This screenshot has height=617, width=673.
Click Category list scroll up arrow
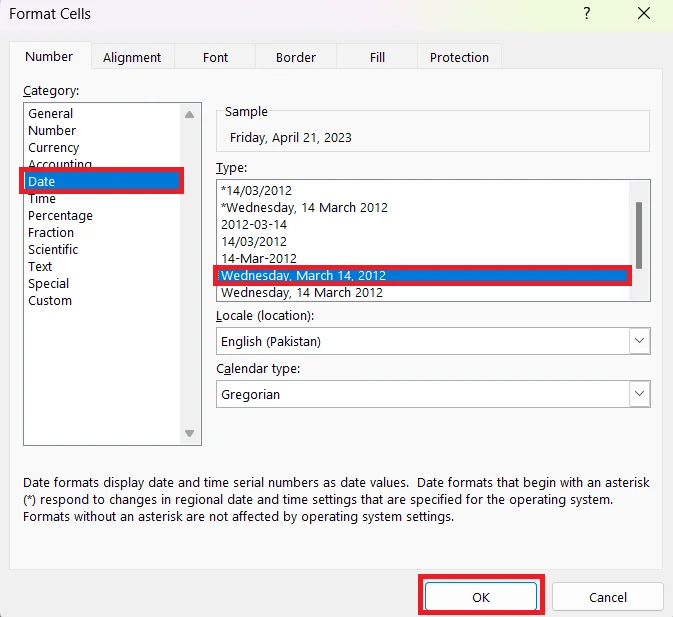[189, 115]
